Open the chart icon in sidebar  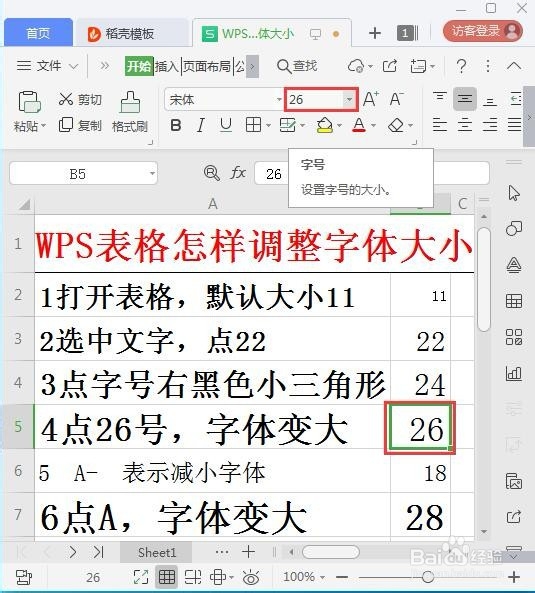(514, 373)
